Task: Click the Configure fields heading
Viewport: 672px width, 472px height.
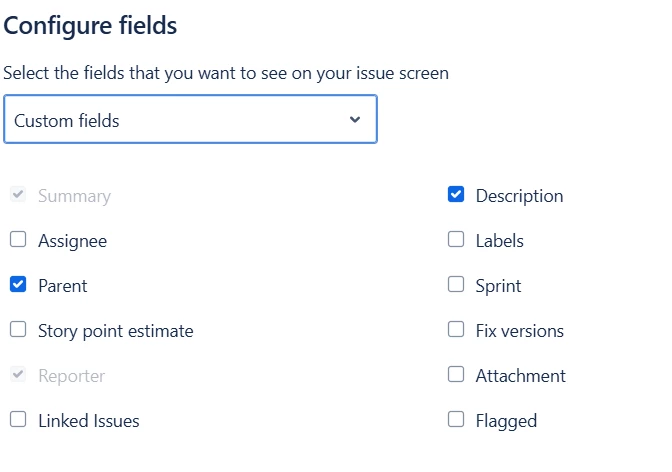Action: [90, 26]
